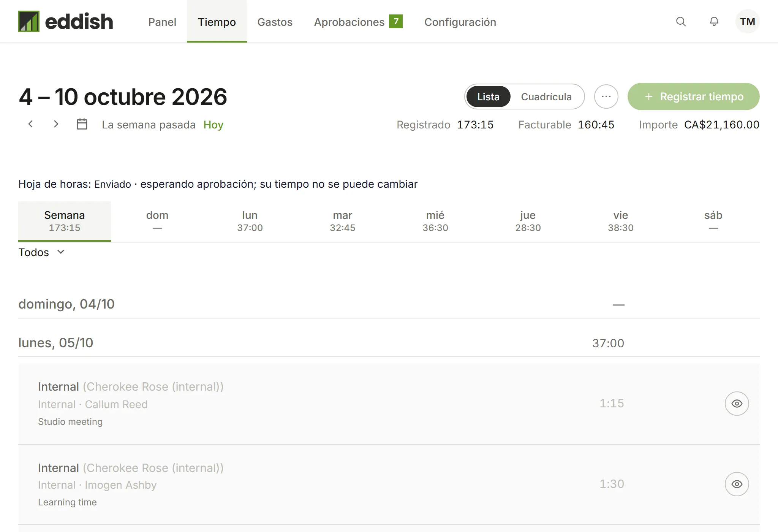This screenshot has width=778, height=532.
Task: Open notifications bell icon
Action: (714, 22)
